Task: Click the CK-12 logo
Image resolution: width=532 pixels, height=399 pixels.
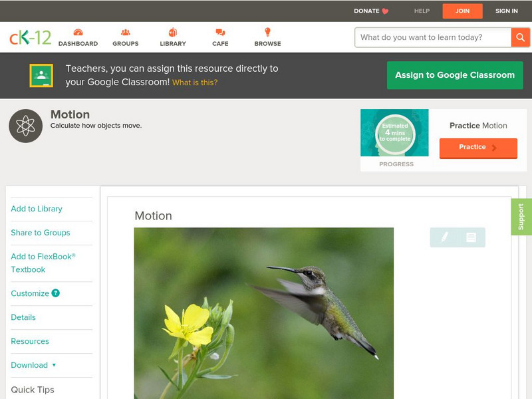Action: 30,37
